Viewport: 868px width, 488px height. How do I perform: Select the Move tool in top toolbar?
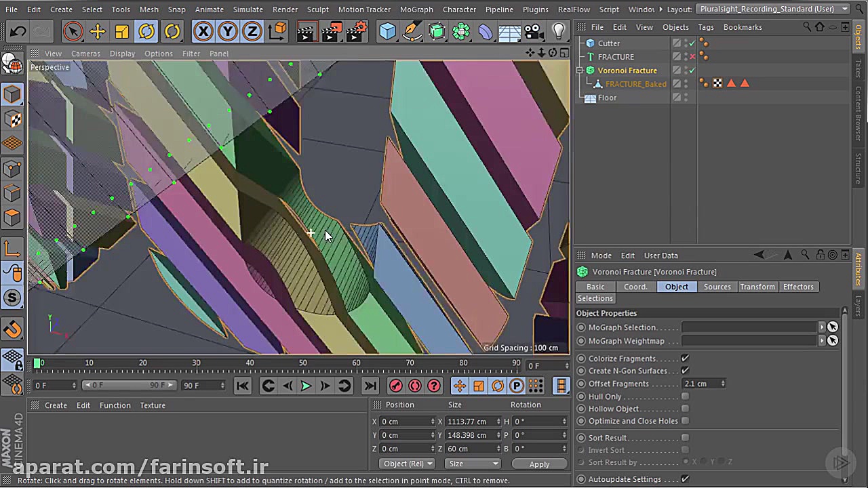[x=98, y=31]
